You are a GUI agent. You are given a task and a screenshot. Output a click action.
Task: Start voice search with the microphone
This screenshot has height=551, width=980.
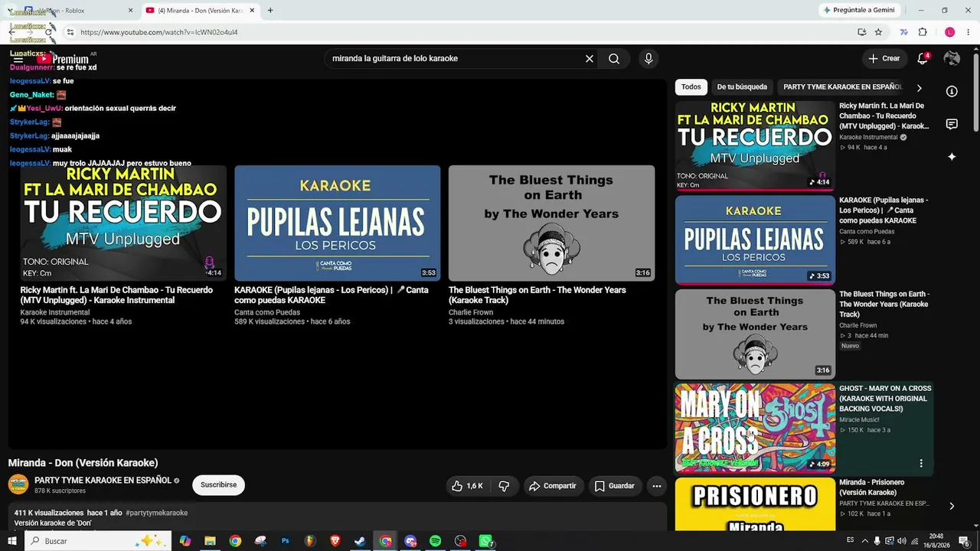coord(648,59)
